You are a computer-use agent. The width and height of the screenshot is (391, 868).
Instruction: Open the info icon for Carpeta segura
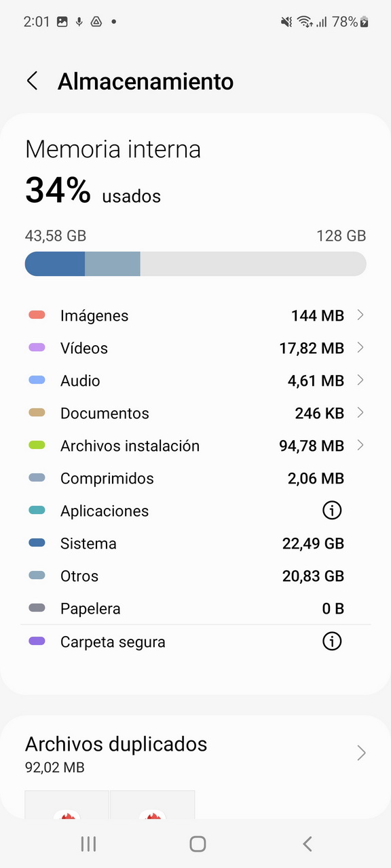332,642
